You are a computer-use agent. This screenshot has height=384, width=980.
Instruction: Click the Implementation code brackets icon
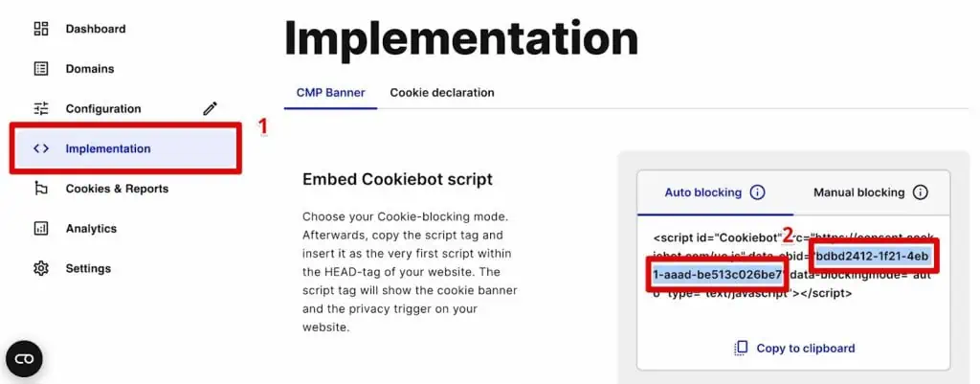pyautogui.click(x=40, y=148)
